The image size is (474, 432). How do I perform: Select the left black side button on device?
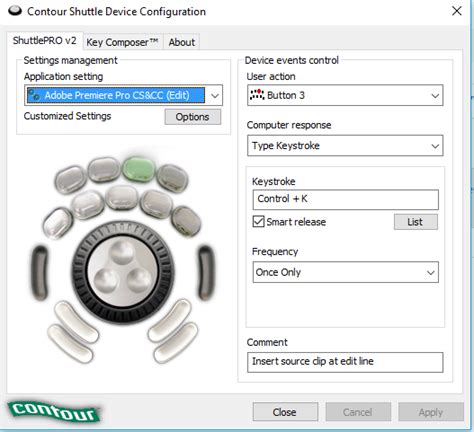(40, 273)
